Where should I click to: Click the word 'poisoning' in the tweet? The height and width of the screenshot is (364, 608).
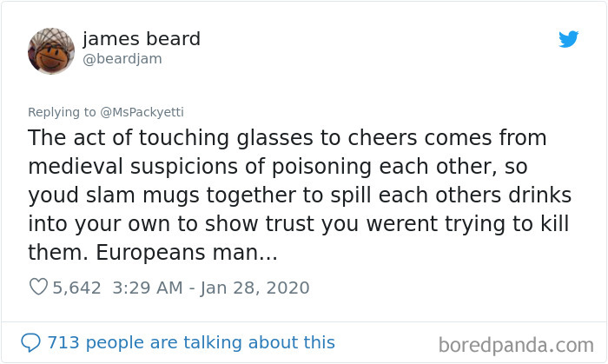point(321,167)
